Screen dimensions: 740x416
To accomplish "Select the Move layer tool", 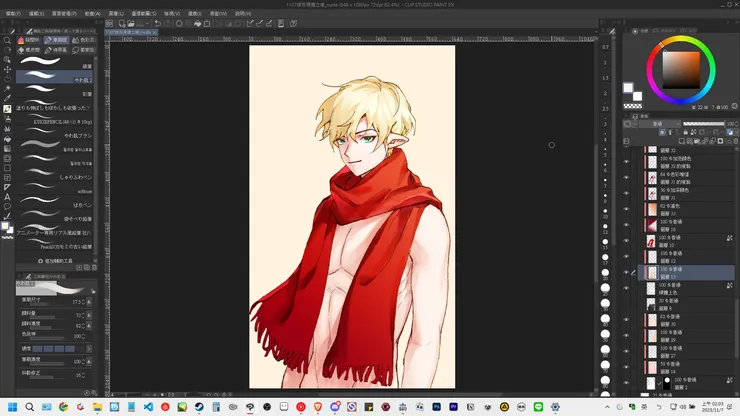I will [x=7, y=69].
